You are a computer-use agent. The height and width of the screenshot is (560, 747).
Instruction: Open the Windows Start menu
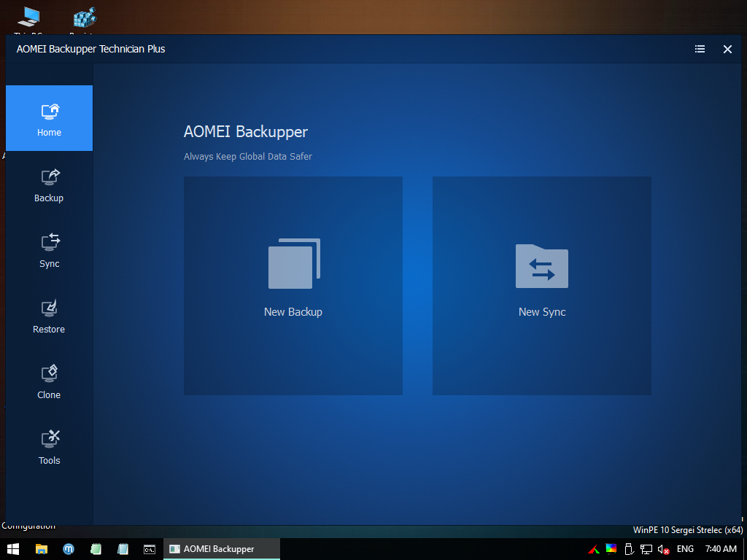(13, 549)
